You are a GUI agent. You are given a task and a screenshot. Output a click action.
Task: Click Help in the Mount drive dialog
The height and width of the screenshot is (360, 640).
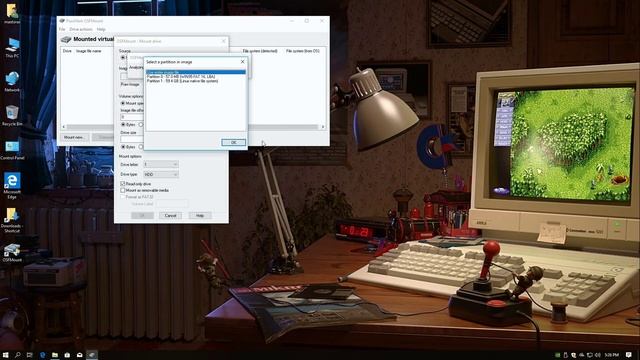point(200,216)
